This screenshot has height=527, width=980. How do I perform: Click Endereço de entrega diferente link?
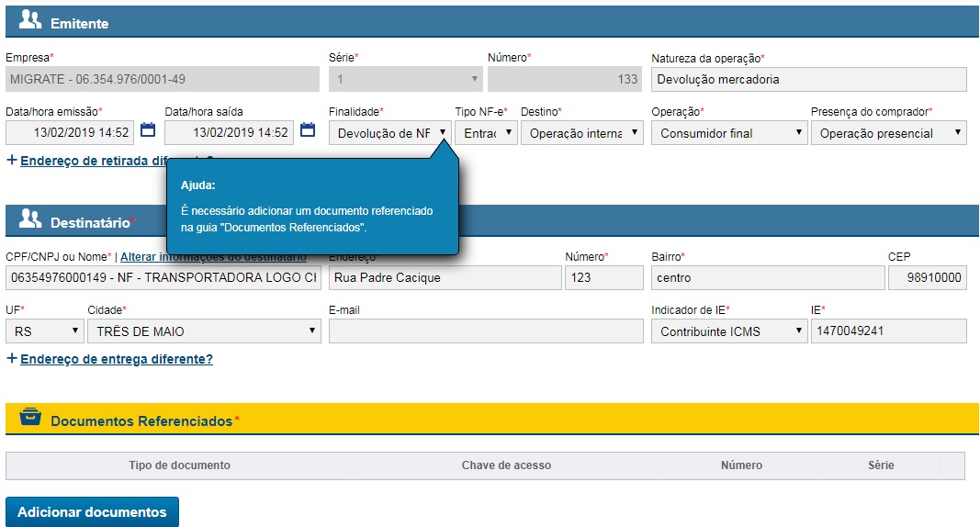116,359
